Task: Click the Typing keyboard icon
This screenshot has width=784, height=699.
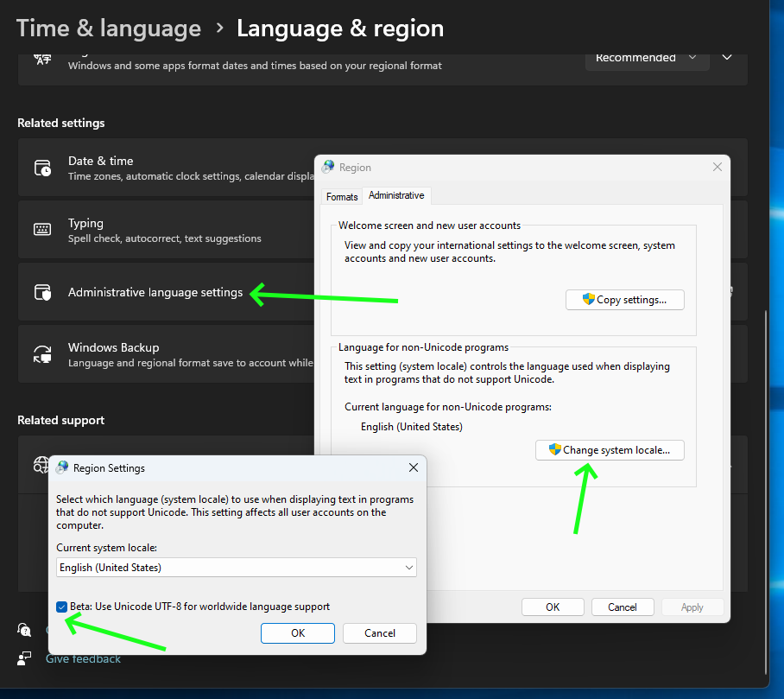Action: [42, 230]
